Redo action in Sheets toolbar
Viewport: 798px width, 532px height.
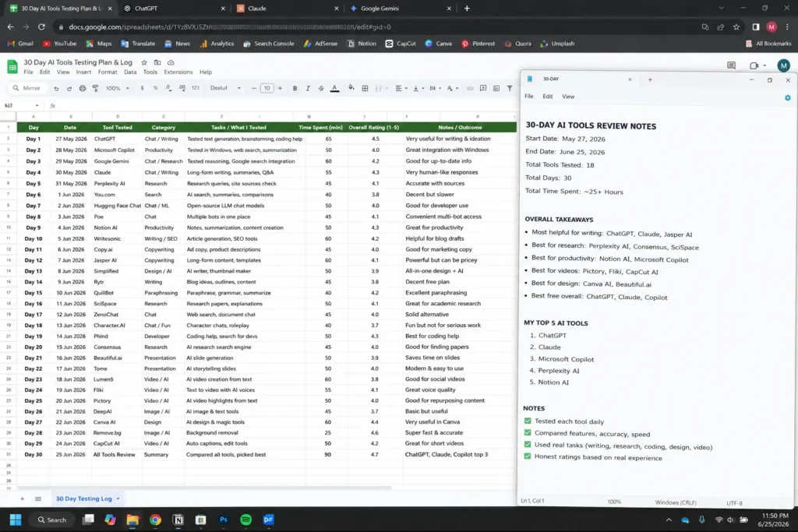pos(69,89)
